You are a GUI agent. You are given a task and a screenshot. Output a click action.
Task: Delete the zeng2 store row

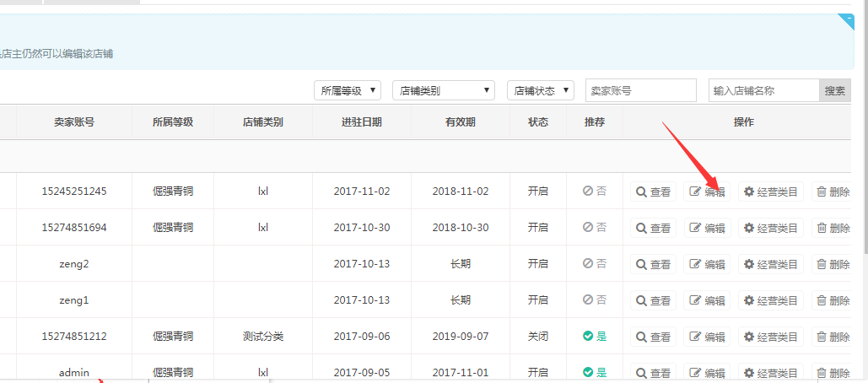point(832,264)
